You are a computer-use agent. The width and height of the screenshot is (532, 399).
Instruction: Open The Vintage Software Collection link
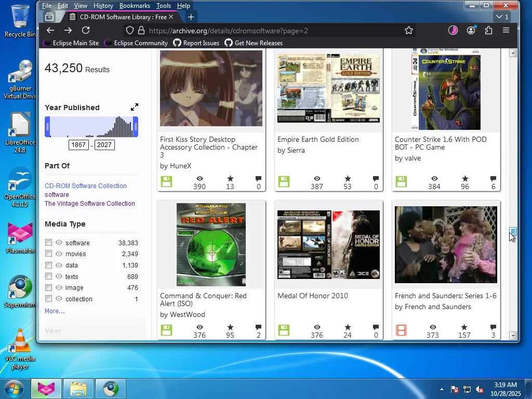tap(89, 203)
